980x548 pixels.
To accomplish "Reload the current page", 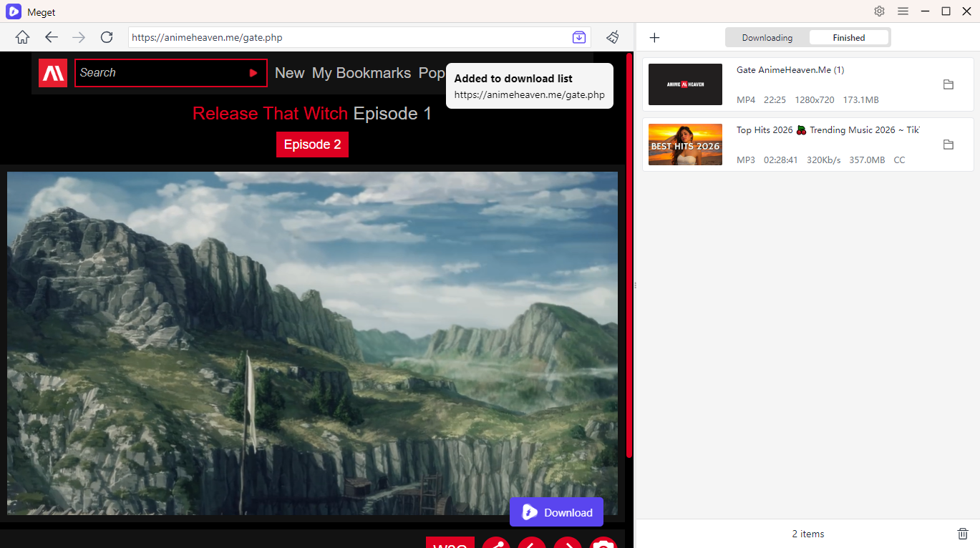I will pos(107,37).
